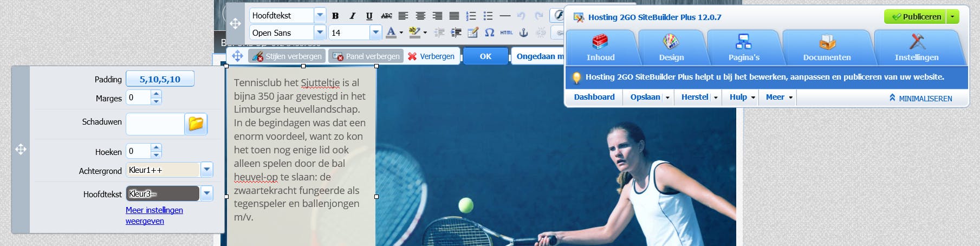
Task: Click the Schaduwen input field
Action: [155, 124]
